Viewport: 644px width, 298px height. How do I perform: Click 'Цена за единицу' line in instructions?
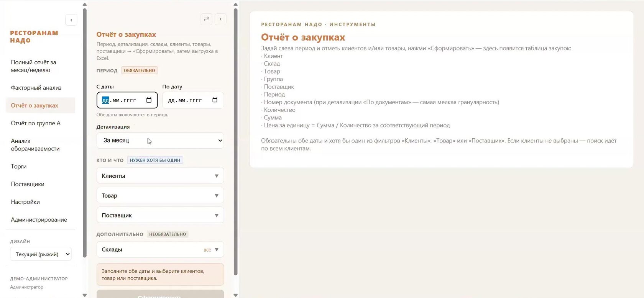[355, 125]
